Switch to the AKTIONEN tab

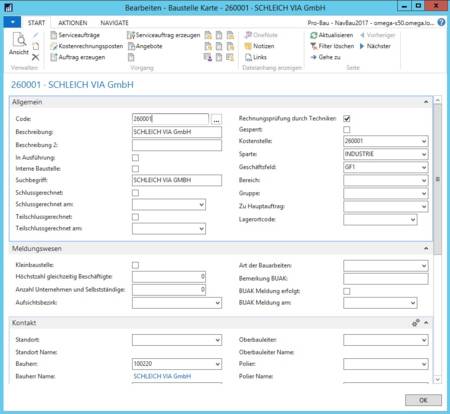73,23
